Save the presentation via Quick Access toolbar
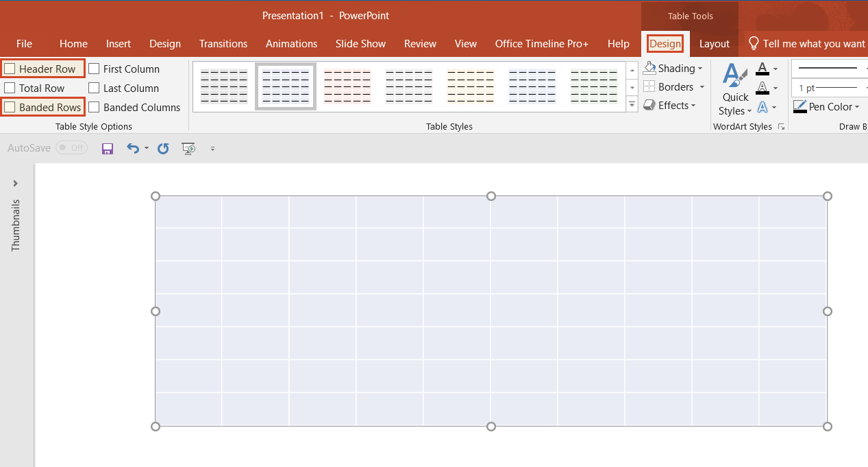The height and width of the screenshot is (467, 868). pos(107,148)
